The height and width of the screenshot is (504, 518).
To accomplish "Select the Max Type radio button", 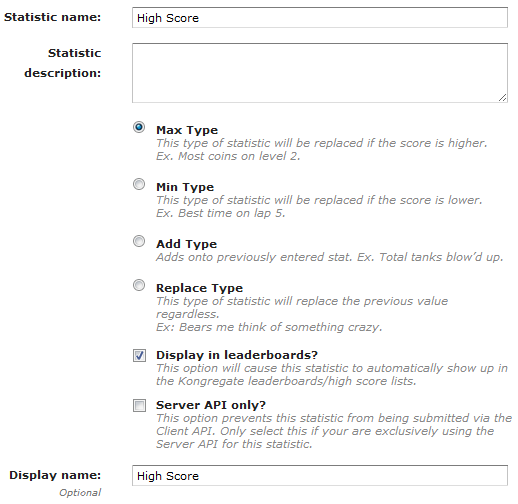I will point(139,127).
